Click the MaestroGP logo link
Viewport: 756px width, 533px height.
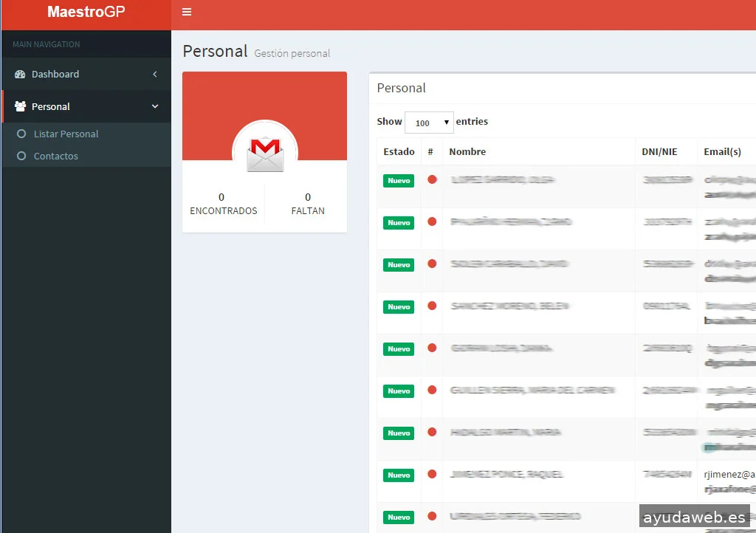86,13
